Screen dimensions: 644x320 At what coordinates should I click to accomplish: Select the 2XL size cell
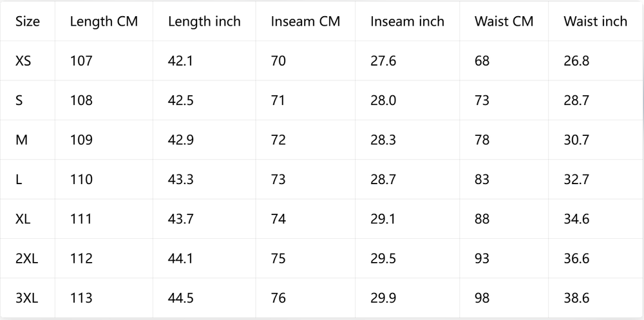[x=28, y=258]
